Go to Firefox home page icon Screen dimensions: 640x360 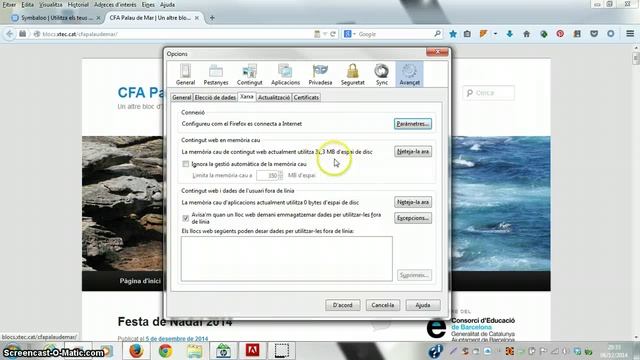pos(527,34)
